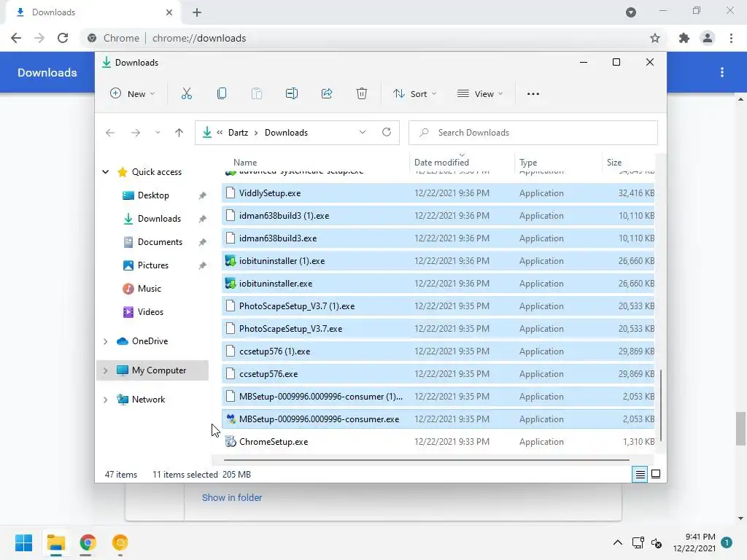
Task: Select idman638build3.exe file
Action: pyautogui.click(x=438, y=238)
